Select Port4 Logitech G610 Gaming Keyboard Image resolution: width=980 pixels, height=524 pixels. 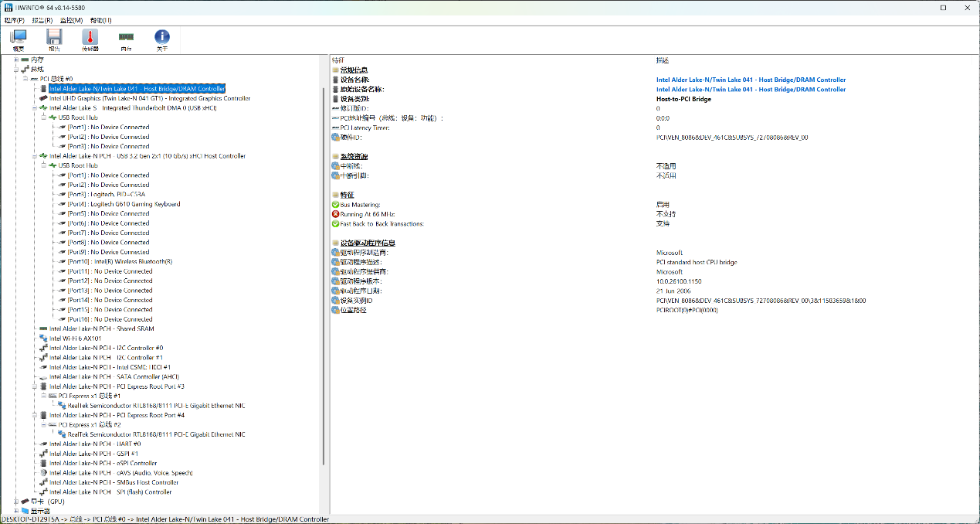(124, 204)
